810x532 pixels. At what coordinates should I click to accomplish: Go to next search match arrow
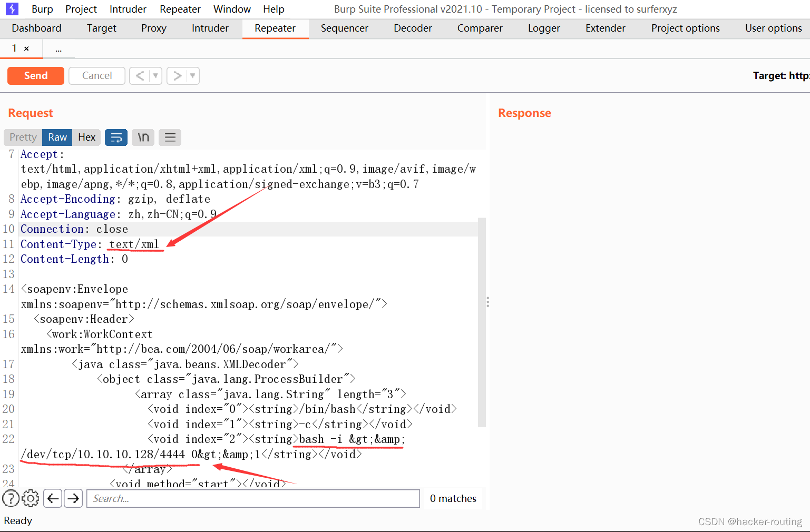click(73, 498)
